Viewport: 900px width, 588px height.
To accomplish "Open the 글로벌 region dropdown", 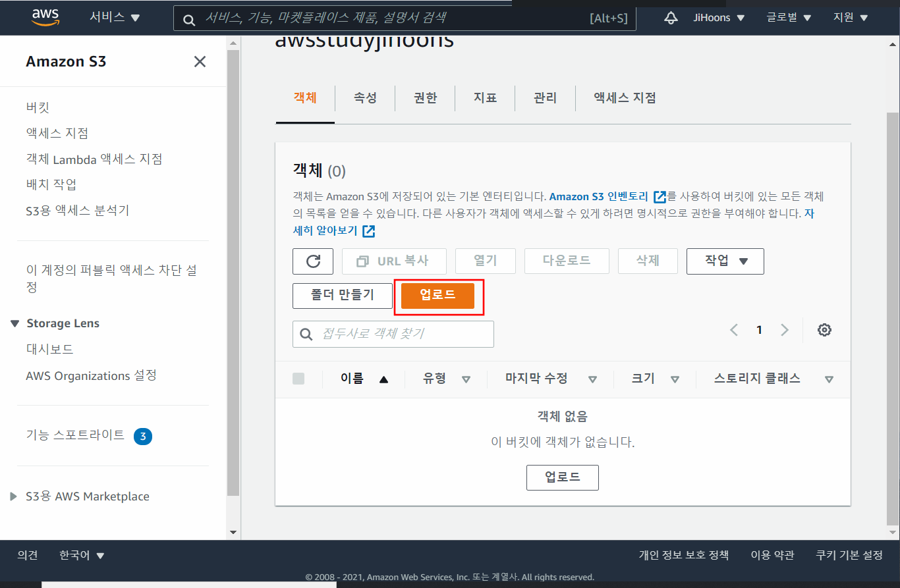I will pyautogui.click(x=789, y=18).
